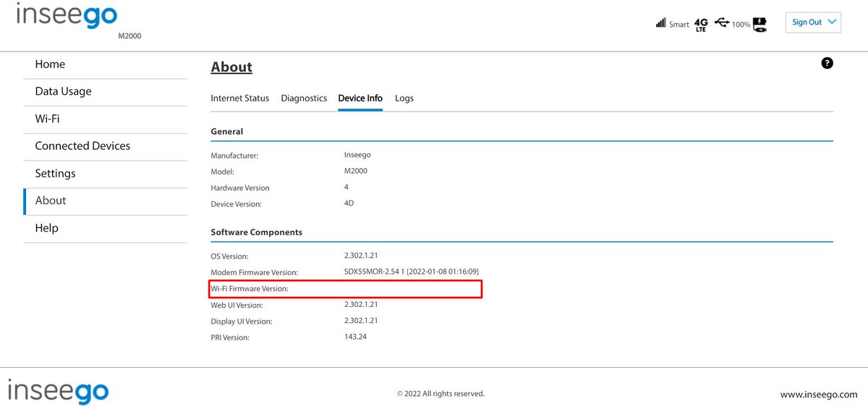Click the Display UI Version label

242,321
